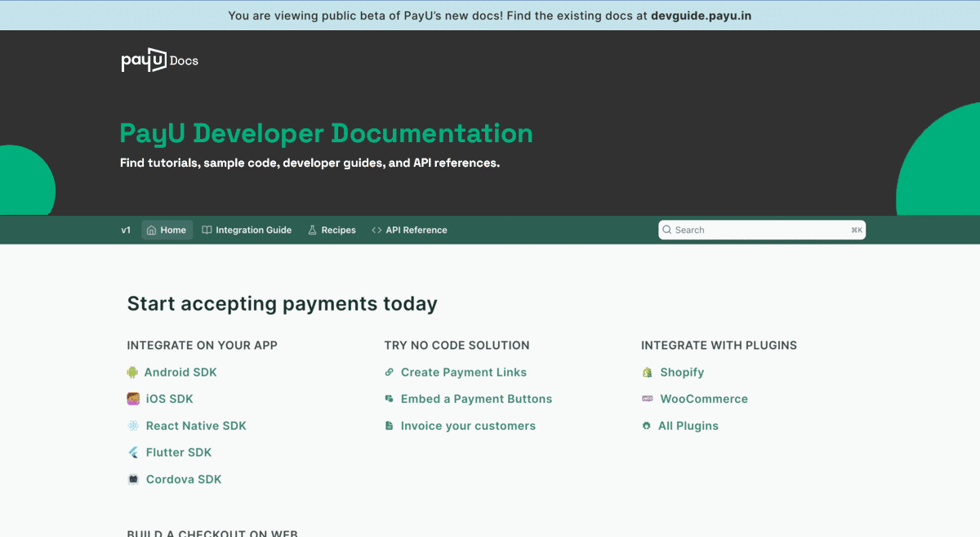This screenshot has height=537, width=980.
Task: Open Embed a Payment Buttons link
Action: click(x=476, y=399)
